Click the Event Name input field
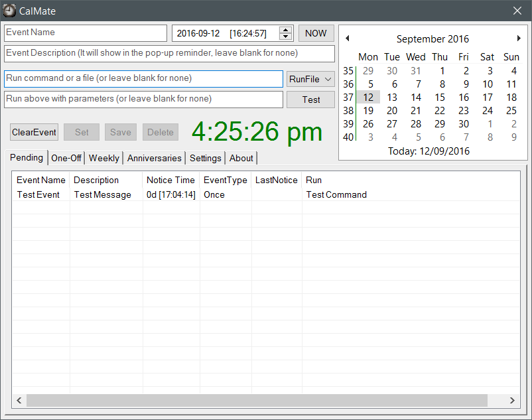 85,33
